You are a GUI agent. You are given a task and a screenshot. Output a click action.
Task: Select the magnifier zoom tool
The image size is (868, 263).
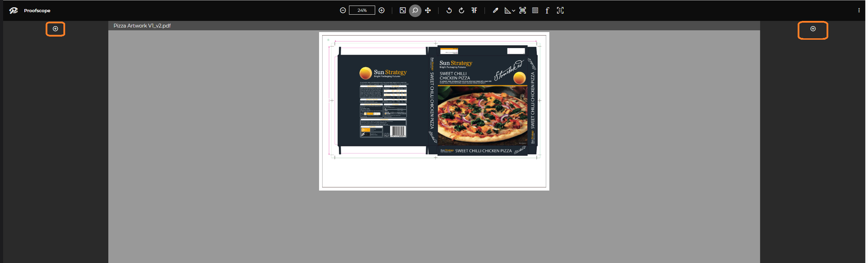pos(415,10)
